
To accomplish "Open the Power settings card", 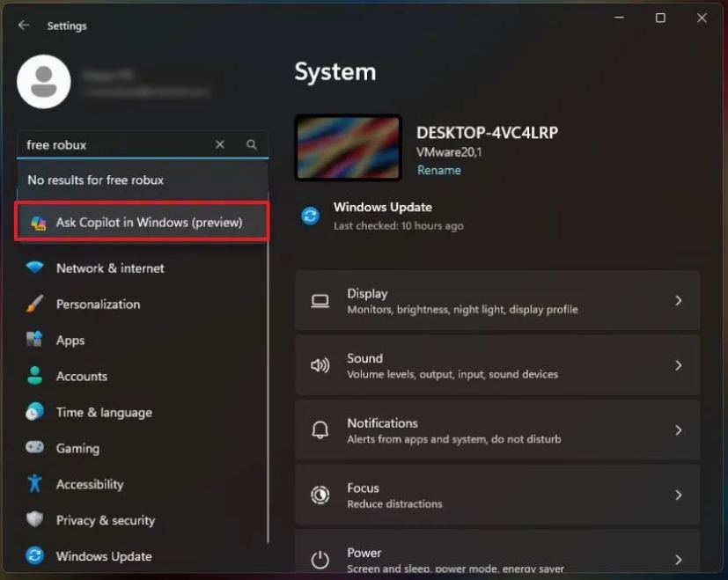I will click(x=497, y=552).
